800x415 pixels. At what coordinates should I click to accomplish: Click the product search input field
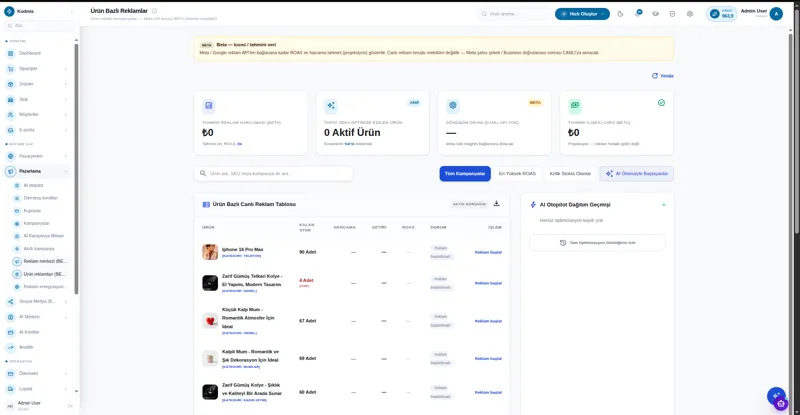click(x=273, y=174)
